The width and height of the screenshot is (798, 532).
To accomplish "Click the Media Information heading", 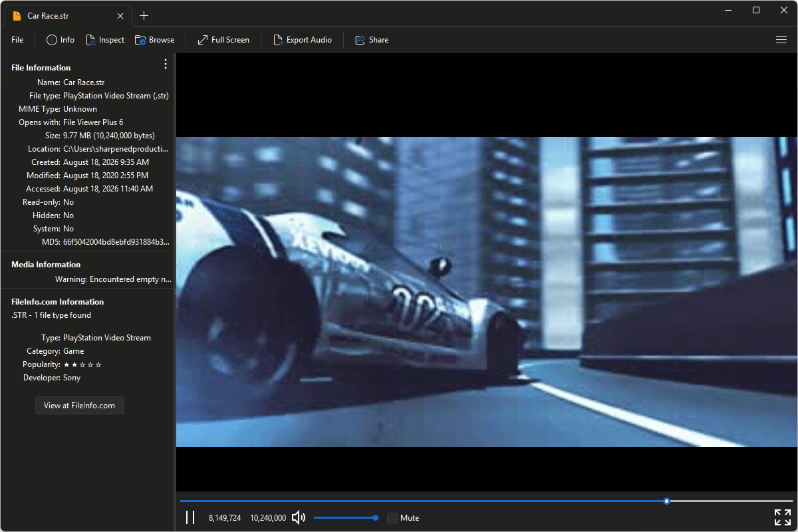I will click(x=46, y=265).
